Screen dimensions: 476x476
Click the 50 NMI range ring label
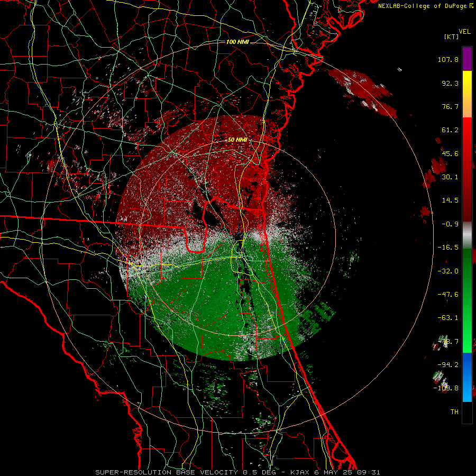click(237, 140)
